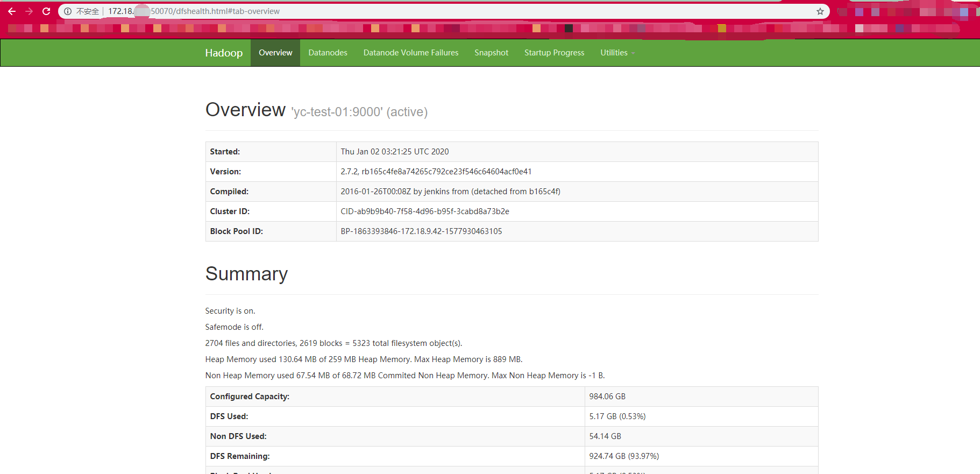Select the '984.06 GB' value
Image resolution: width=980 pixels, height=474 pixels.
[x=607, y=397]
